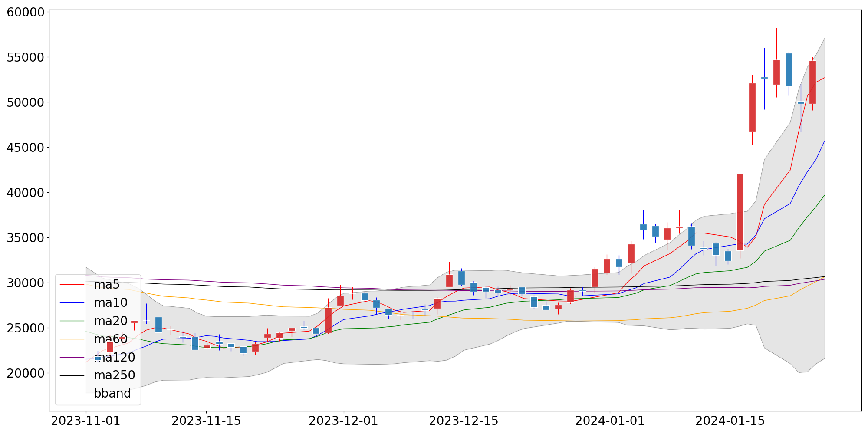The width and height of the screenshot is (868, 434).
Task: Click the 45000 y-axis label
Action: click(x=26, y=148)
